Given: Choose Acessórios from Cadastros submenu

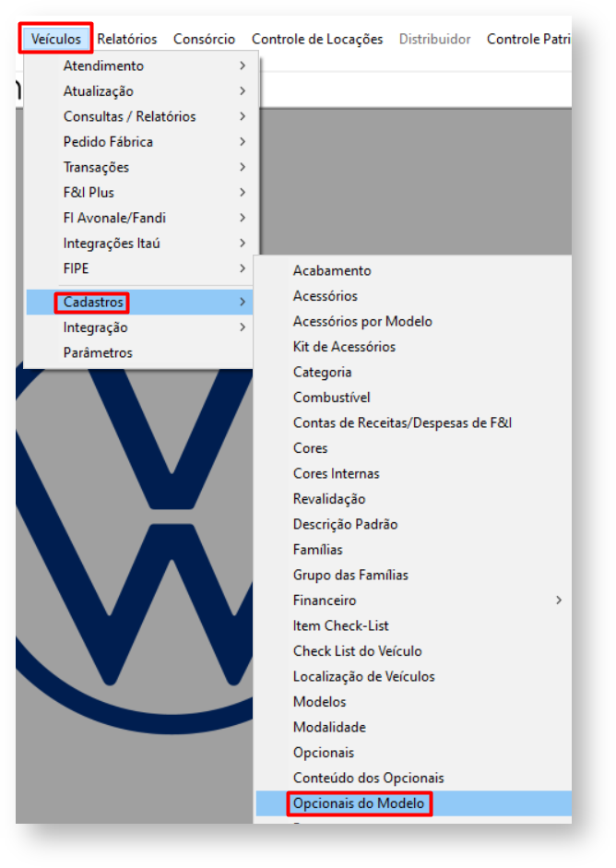Looking at the screenshot, I should 414,296.
